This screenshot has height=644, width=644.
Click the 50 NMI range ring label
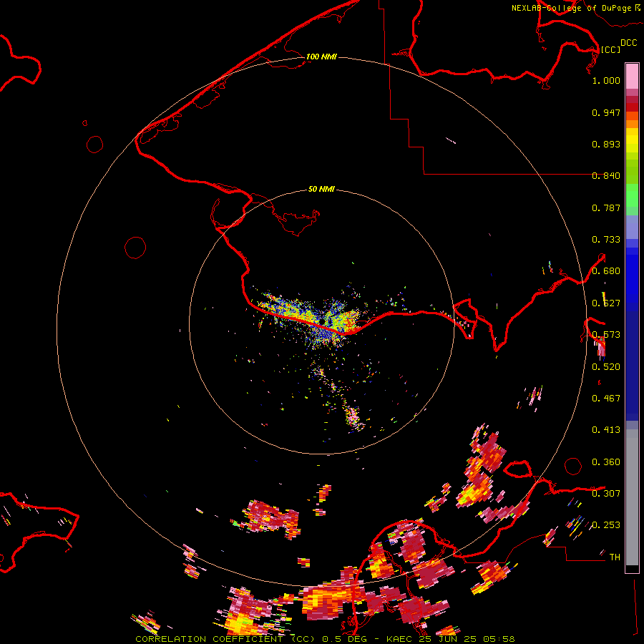click(321, 189)
